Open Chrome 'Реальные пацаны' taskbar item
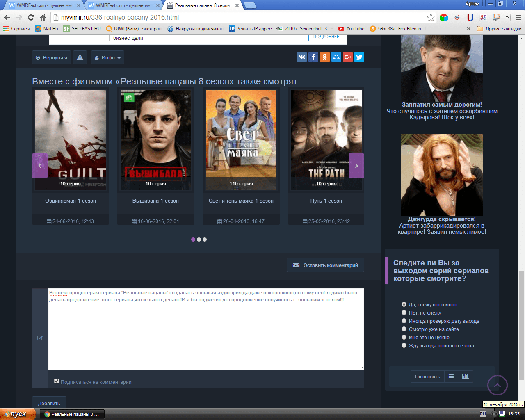Viewport: 525px width, 420px height. (x=72, y=414)
